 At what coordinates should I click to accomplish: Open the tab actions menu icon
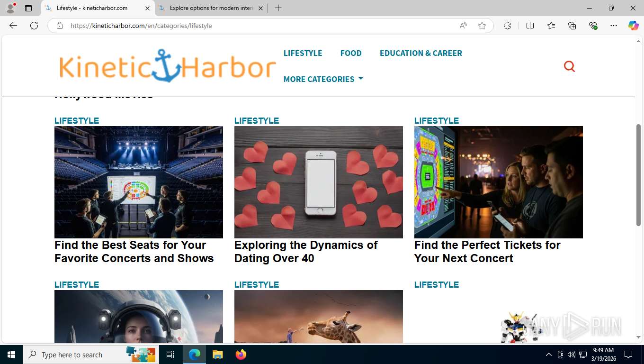[x=28, y=8]
